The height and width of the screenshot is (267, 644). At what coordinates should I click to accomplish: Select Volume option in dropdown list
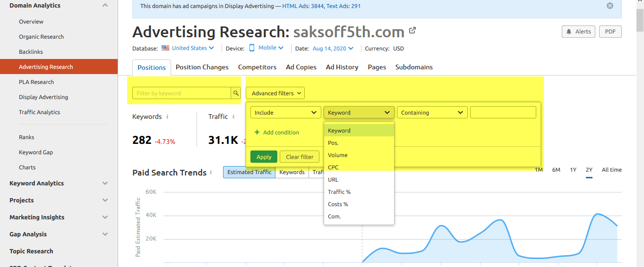click(x=359, y=155)
